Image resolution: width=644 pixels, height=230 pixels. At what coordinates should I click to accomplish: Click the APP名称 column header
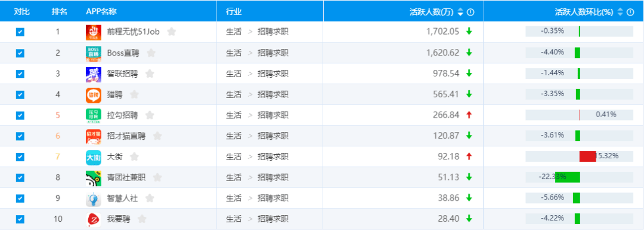click(101, 11)
